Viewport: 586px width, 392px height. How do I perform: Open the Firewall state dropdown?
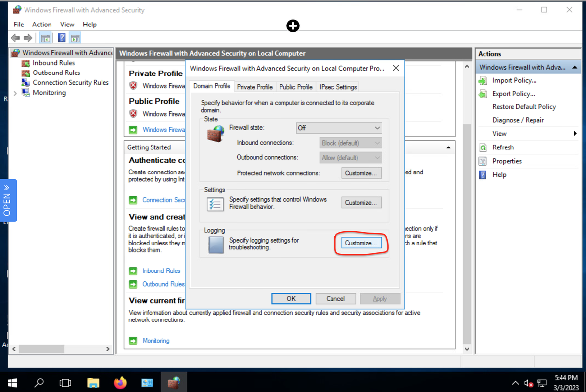[x=338, y=128]
